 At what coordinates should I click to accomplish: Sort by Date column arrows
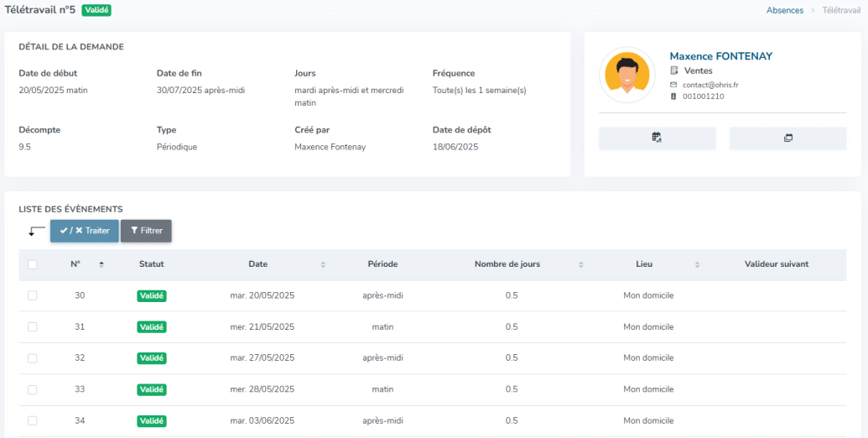click(323, 264)
